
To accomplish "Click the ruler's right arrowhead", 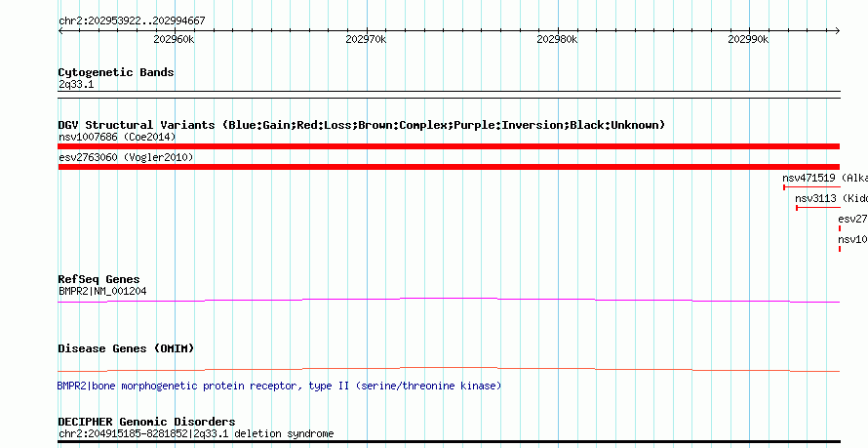I will click(x=837, y=31).
